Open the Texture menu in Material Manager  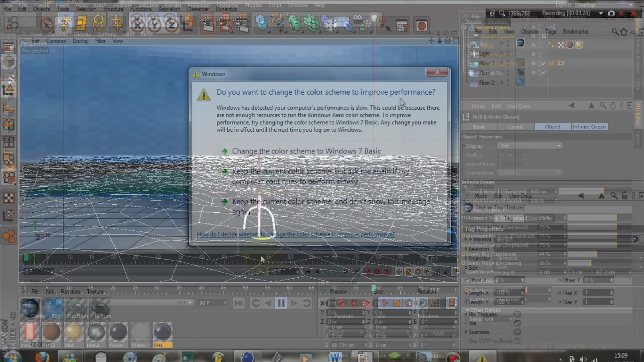95,292
